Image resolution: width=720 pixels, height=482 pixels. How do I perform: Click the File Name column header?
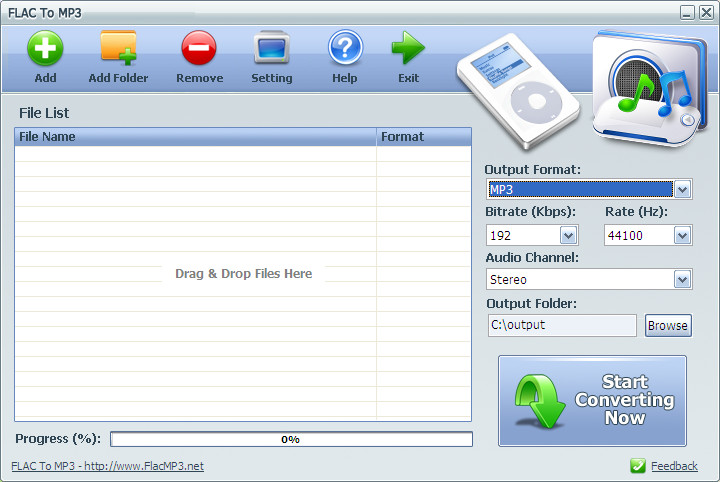(195, 137)
